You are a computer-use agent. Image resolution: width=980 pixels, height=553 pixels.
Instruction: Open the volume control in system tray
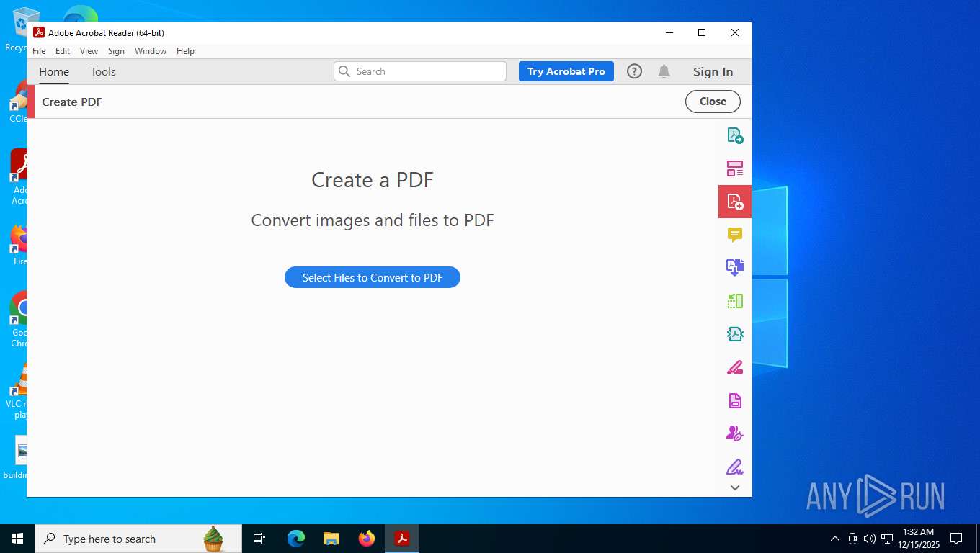(x=870, y=539)
